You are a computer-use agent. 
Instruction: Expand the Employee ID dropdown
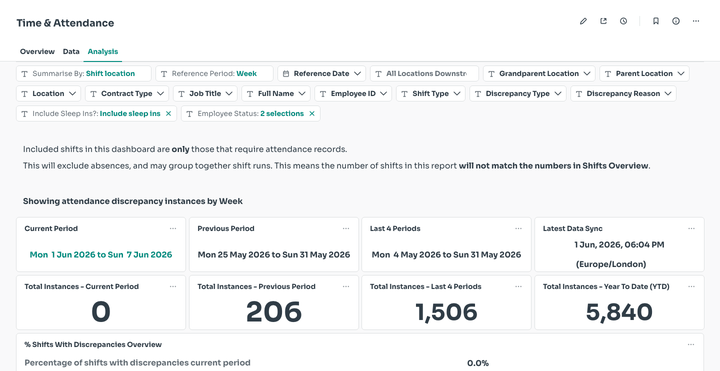[x=353, y=94]
